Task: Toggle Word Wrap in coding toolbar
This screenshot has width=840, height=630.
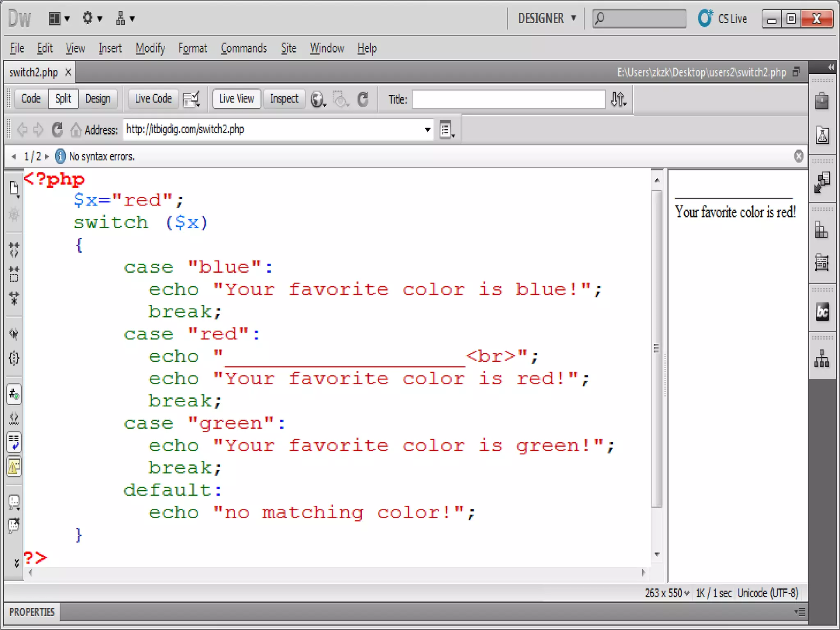Action: 14,443
